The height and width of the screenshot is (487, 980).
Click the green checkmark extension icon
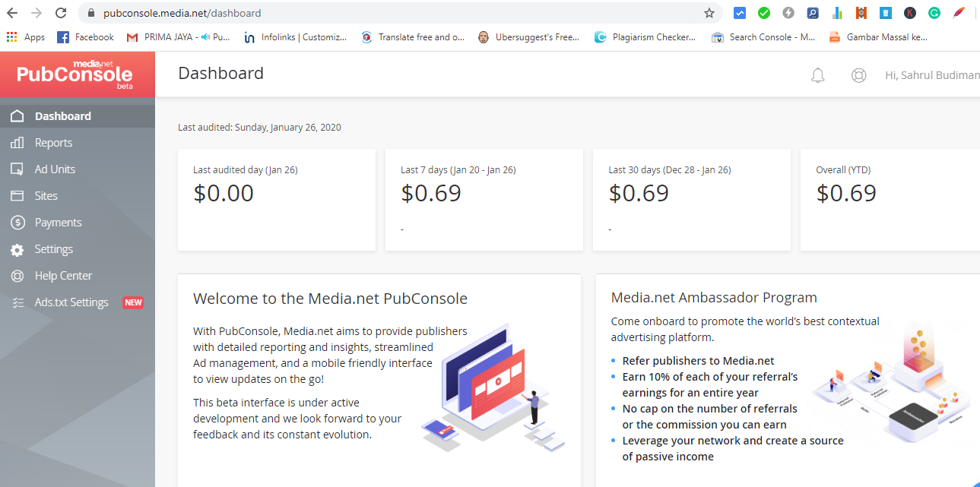[764, 13]
